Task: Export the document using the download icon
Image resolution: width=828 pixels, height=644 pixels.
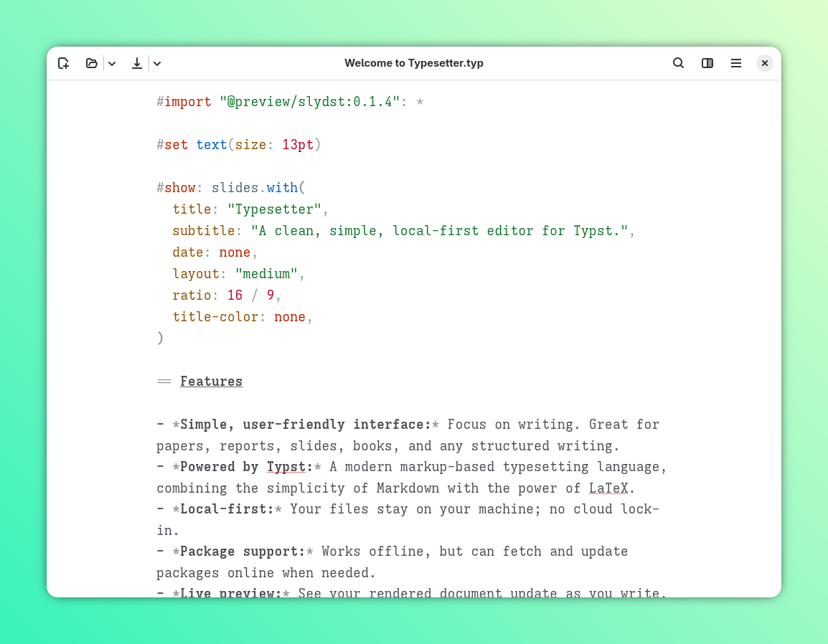Action: (x=137, y=63)
